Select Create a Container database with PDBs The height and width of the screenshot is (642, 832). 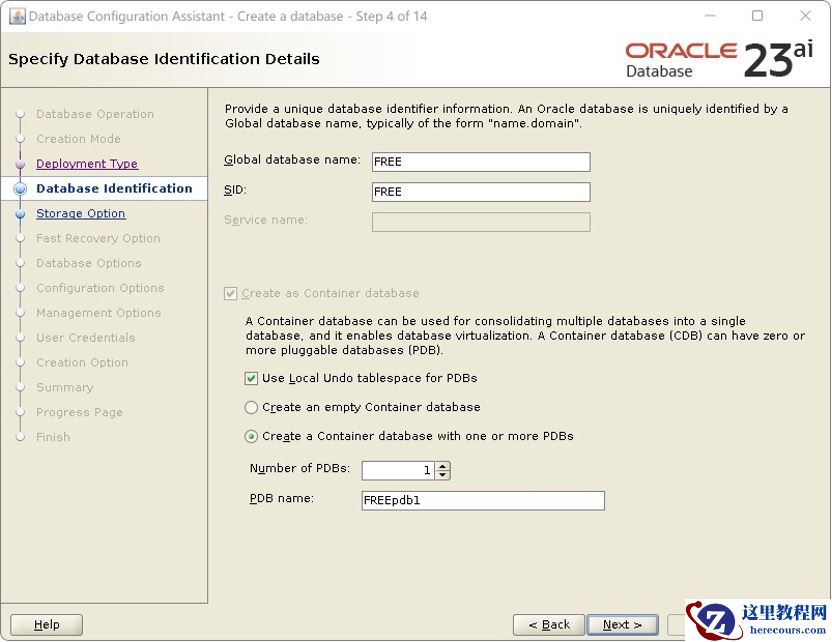click(x=251, y=437)
